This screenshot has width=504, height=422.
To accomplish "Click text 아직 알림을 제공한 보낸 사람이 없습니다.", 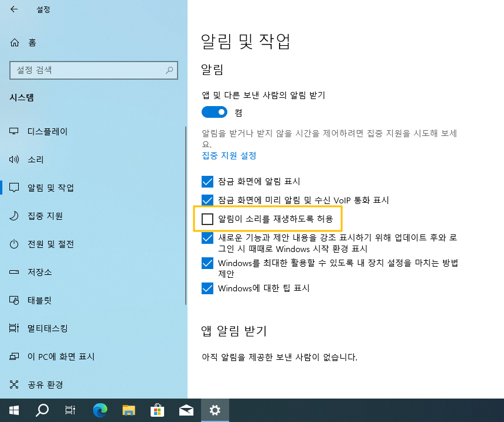I will [x=280, y=357].
